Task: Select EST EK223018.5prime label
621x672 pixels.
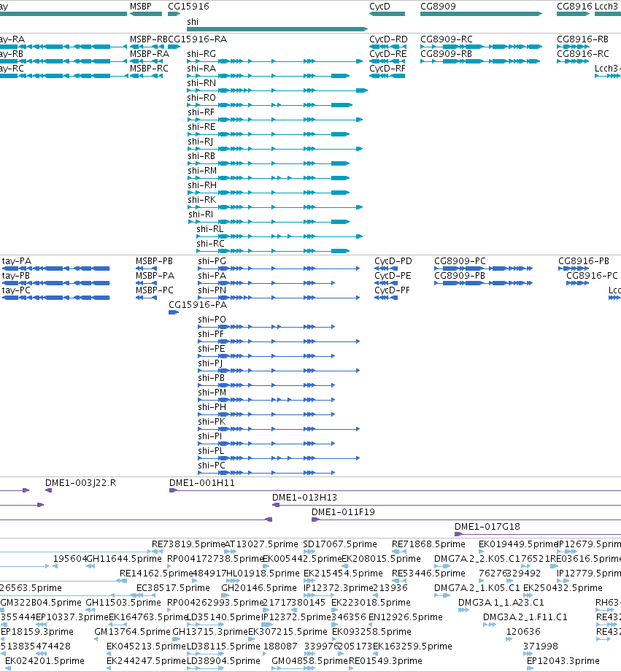Action: pos(371,603)
